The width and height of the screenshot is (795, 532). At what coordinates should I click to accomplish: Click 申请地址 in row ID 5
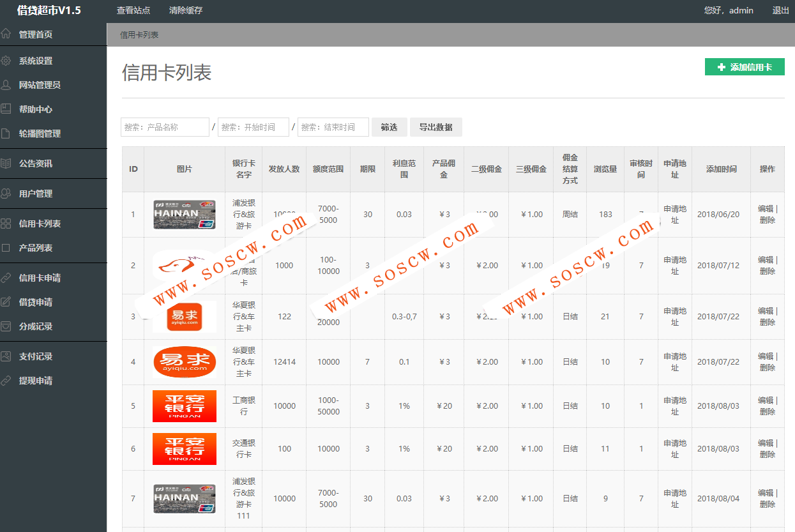[x=675, y=406]
